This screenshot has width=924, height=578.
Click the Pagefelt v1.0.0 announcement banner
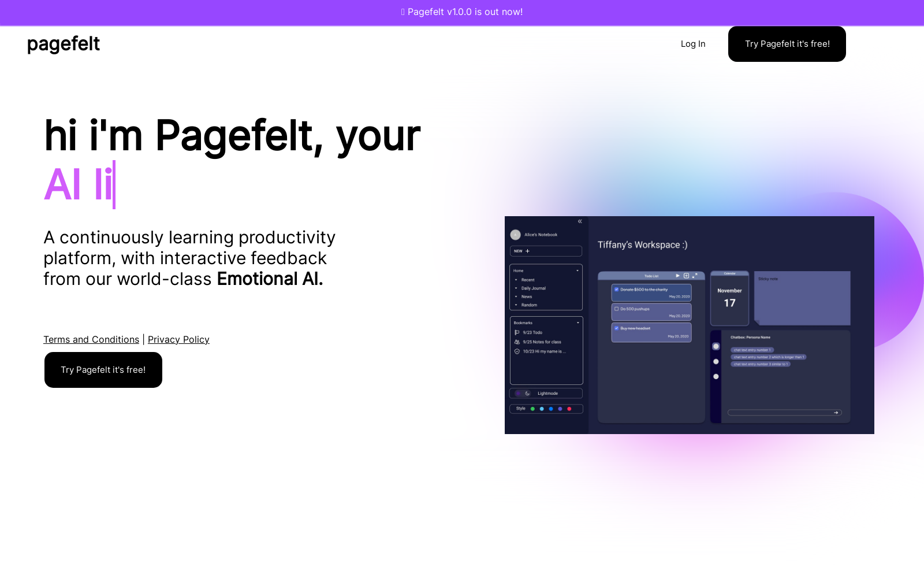pos(462,12)
